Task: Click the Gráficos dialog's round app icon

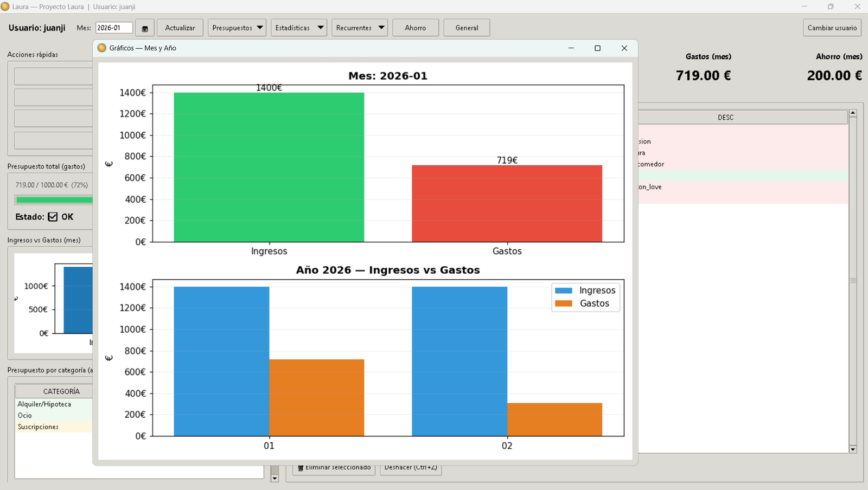Action: point(101,48)
